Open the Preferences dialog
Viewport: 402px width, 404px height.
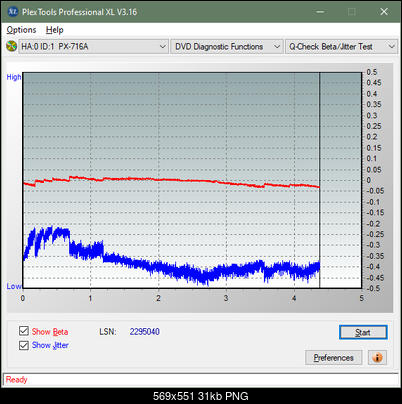[334, 358]
